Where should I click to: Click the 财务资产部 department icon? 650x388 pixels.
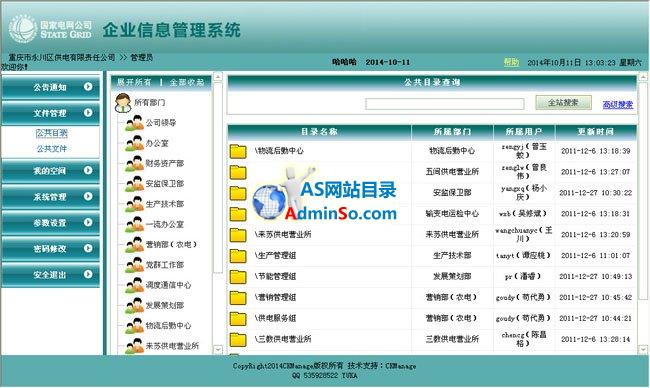pyautogui.click(x=134, y=164)
